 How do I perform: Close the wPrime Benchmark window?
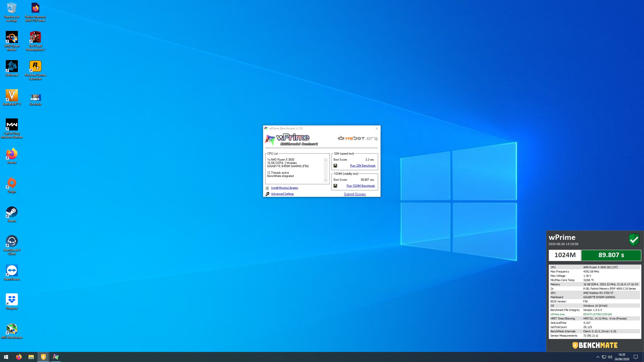pos(377,128)
